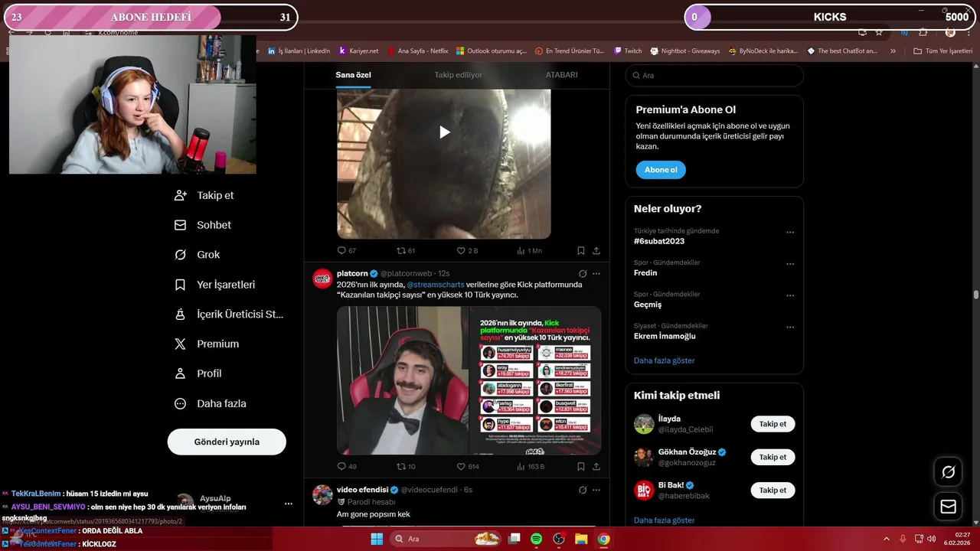Viewport: 980px width, 551px height.
Task: Share the video post
Action: [x=596, y=250]
